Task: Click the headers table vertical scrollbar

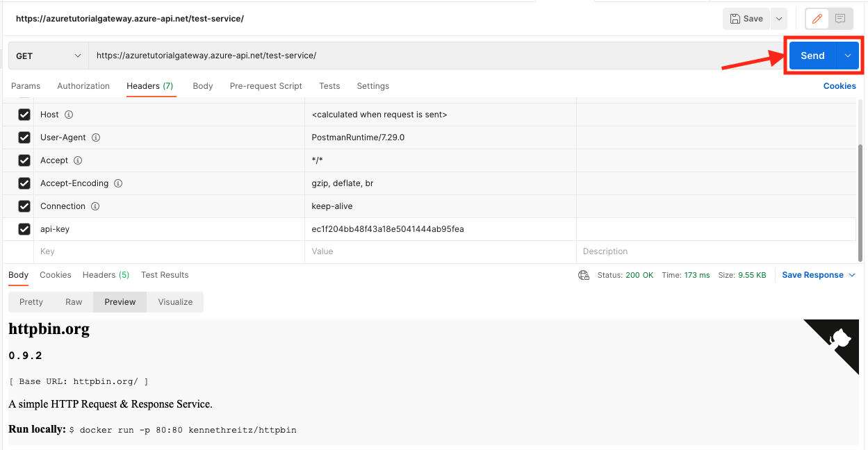Action: click(x=861, y=201)
